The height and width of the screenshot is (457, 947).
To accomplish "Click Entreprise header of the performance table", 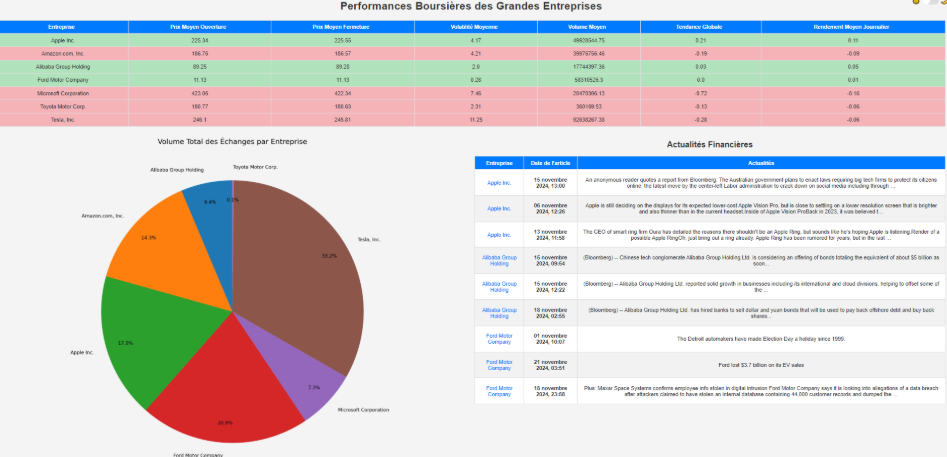I will 64,27.
